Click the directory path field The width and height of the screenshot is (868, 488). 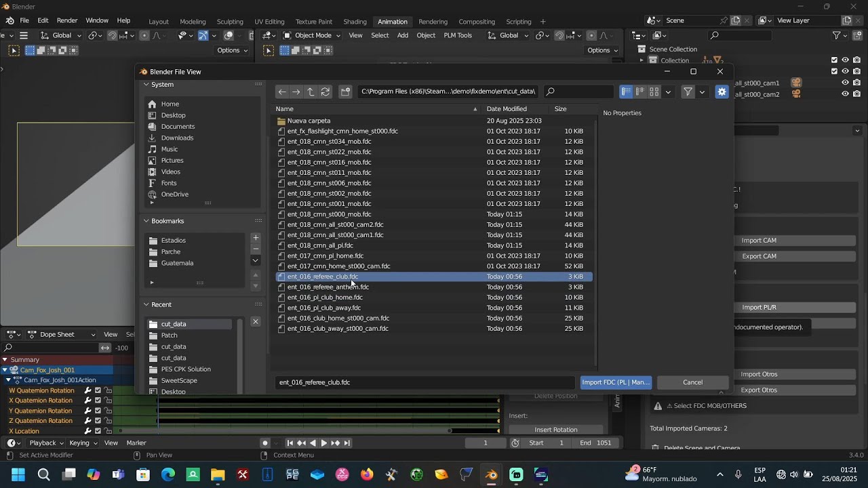coord(448,91)
